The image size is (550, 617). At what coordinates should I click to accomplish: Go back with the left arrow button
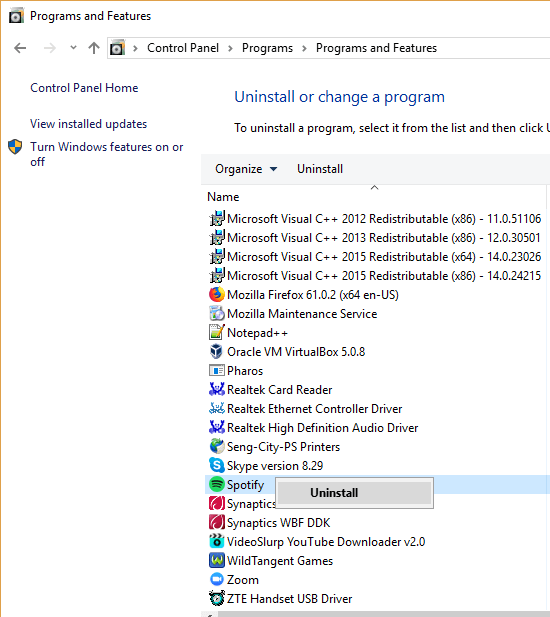20,48
